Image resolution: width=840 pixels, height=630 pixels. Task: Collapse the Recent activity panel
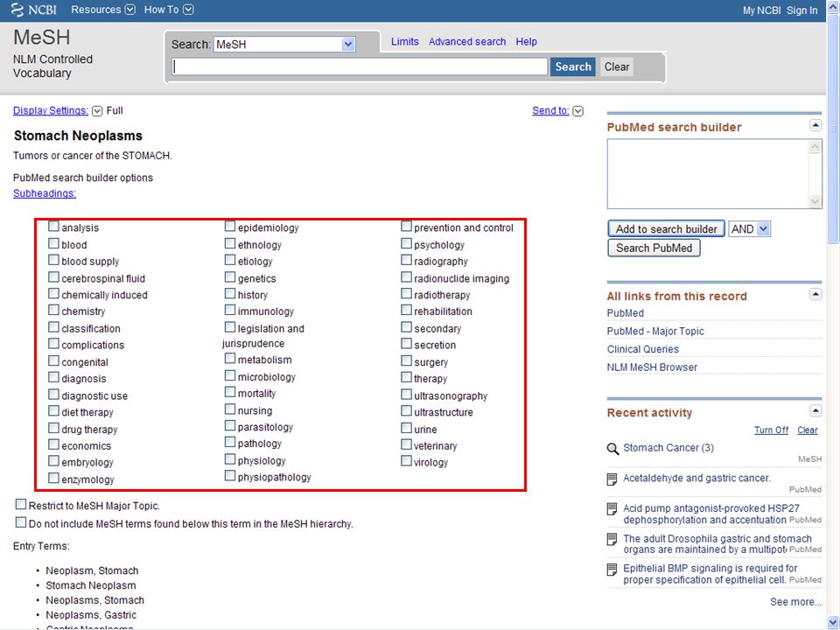(x=815, y=411)
